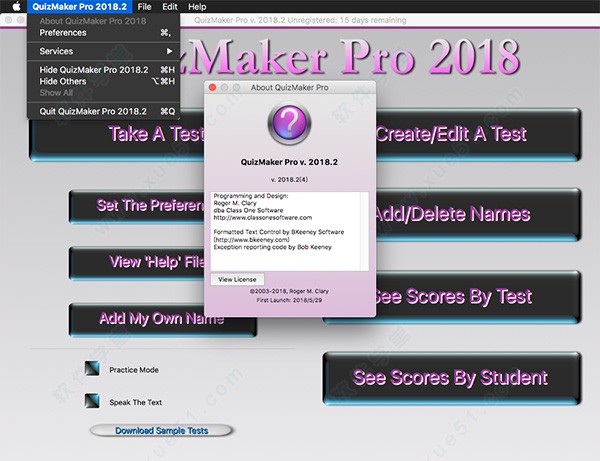Click the classonesoftware.com URL text
The width and height of the screenshot is (600, 461).
coord(262,218)
